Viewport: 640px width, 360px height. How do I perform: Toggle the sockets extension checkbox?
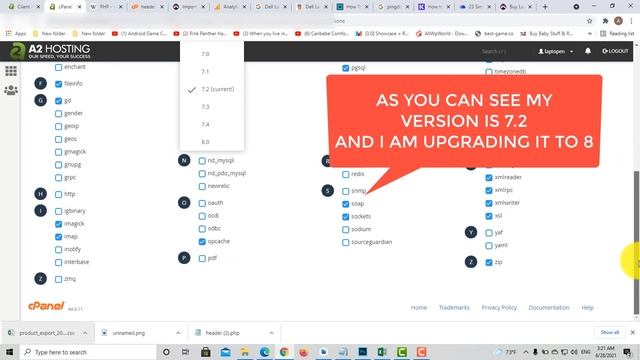[x=346, y=217]
